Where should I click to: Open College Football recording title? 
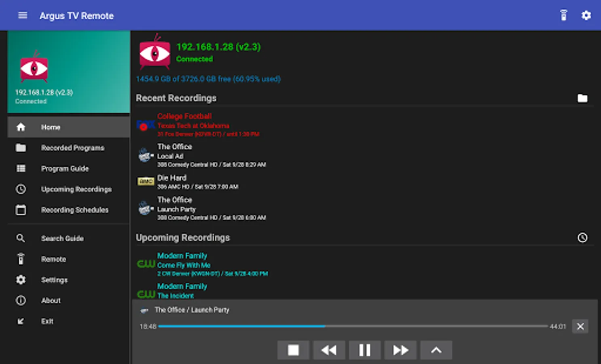(x=184, y=116)
